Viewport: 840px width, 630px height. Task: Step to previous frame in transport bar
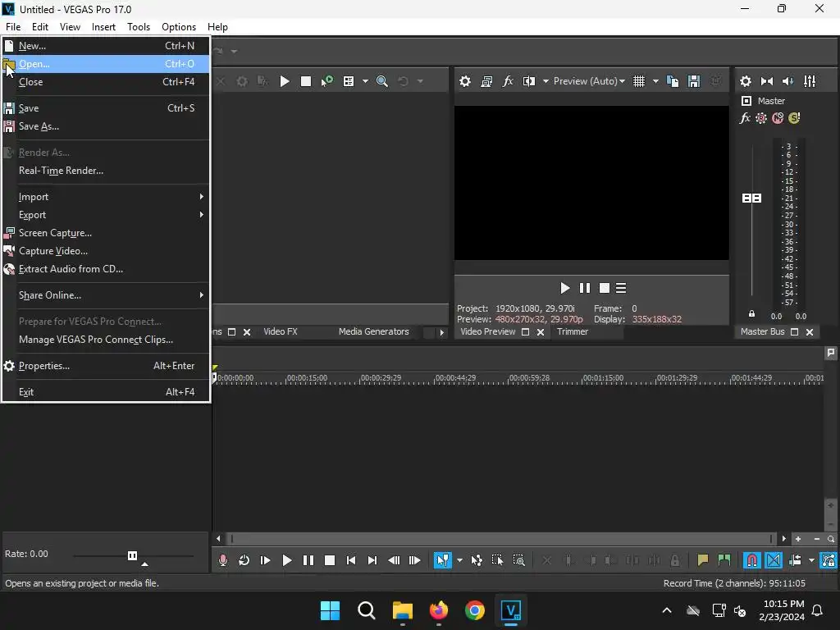click(394, 560)
